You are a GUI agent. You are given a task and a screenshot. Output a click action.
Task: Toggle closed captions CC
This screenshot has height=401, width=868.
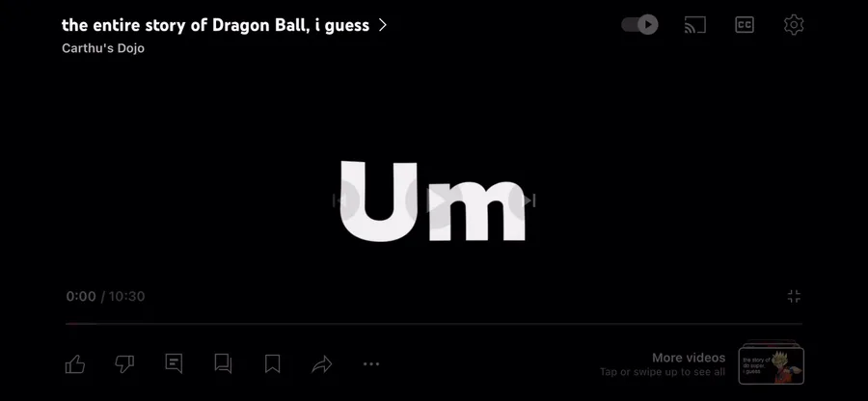click(745, 25)
